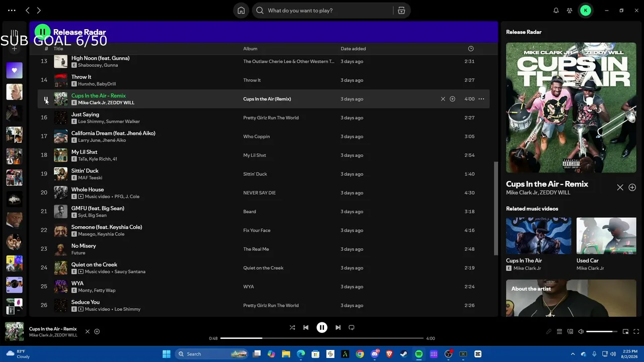Select the track My Lil Shxt
Screen dimensions: 644x362
click(x=84, y=152)
